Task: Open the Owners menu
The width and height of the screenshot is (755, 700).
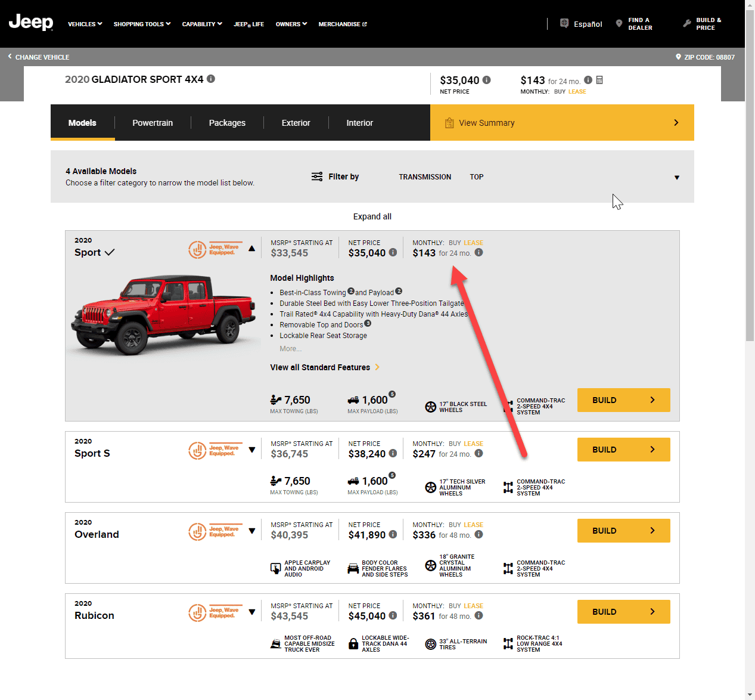Action: (291, 24)
